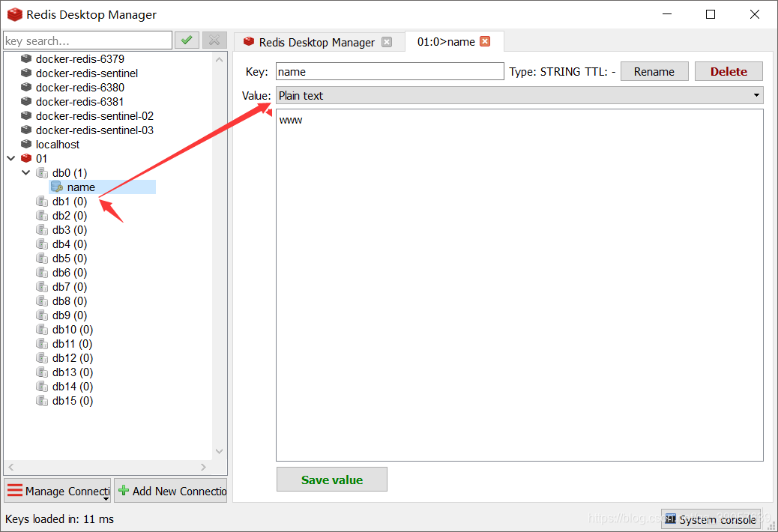The height and width of the screenshot is (532, 778).
Task: Click tree scrollbar down arrow
Action: point(220,451)
